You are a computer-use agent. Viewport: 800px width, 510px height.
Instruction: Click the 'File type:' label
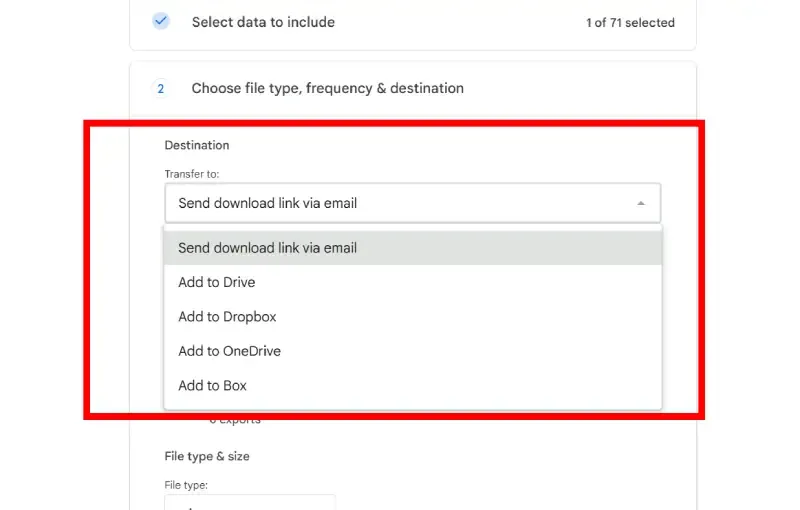click(186, 485)
